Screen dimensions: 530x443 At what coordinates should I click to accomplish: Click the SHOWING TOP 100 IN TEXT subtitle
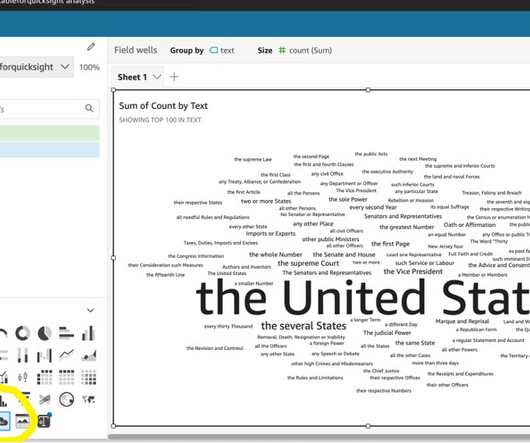coord(160,120)
